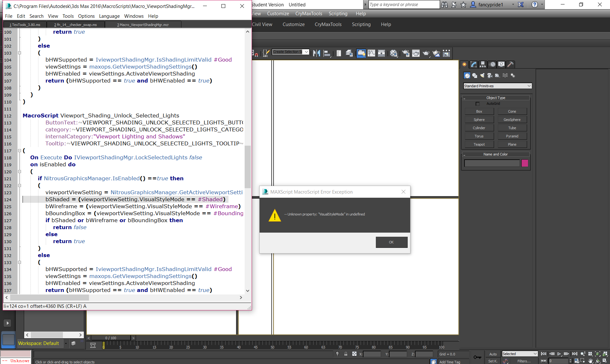Collapse the fold marker at line 133
Viewport: 610px width, 364px height.
click(19, 262)
